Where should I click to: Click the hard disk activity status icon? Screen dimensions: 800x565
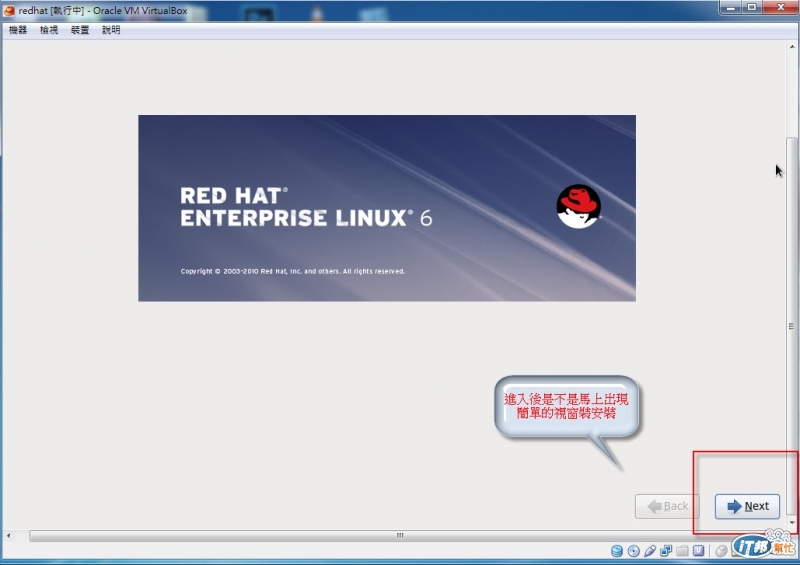pyautogui.click(x=617, y=551)
